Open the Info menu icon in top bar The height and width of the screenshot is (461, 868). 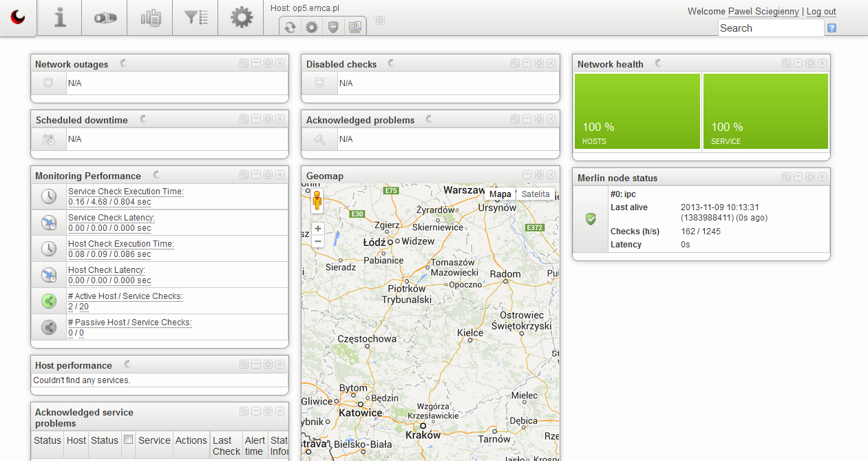(60, 18)
